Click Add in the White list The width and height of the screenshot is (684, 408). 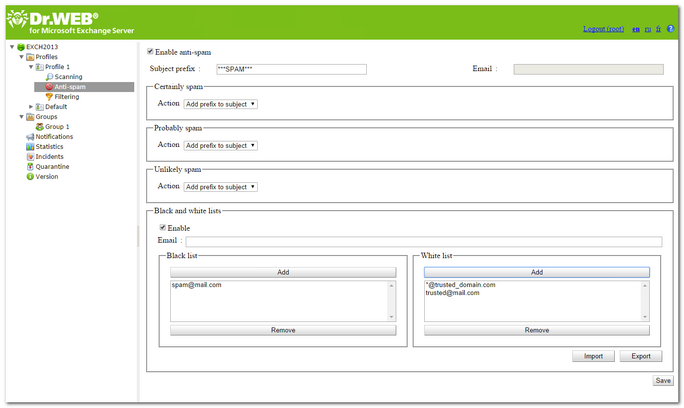click(537, 272)
